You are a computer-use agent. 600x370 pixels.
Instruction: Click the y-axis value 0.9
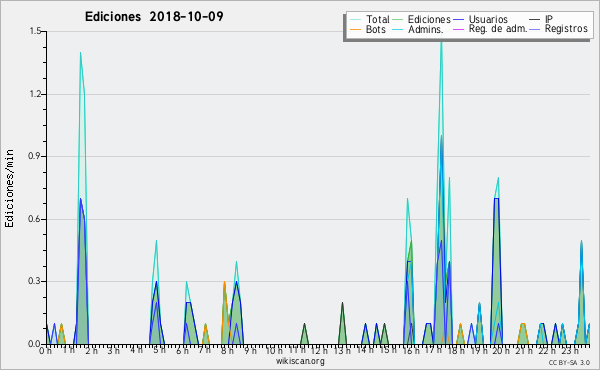click(35, 156)
